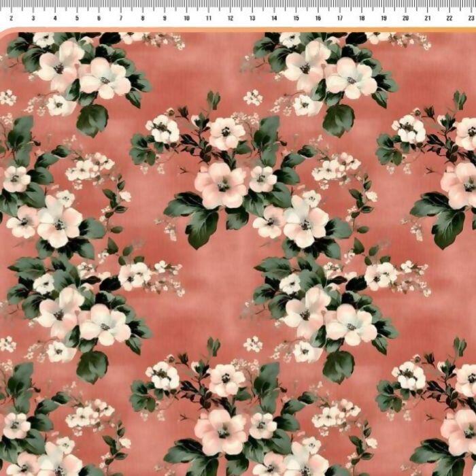This screenshot has width=476, height=476.
Task: Click the 22 mark on the ruler
Action: (449, 18)
